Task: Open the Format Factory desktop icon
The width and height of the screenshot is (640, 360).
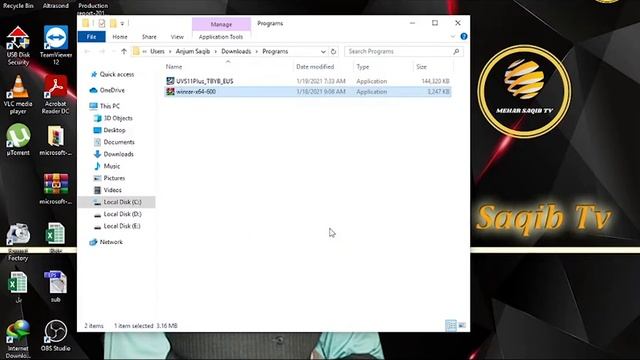Action: [18, 242]
